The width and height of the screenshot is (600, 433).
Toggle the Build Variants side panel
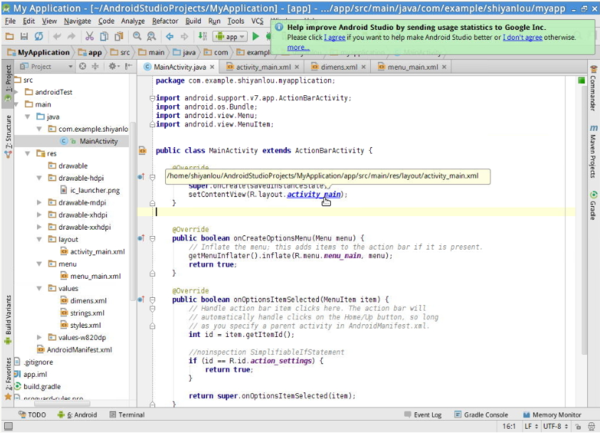coord(8,320)
